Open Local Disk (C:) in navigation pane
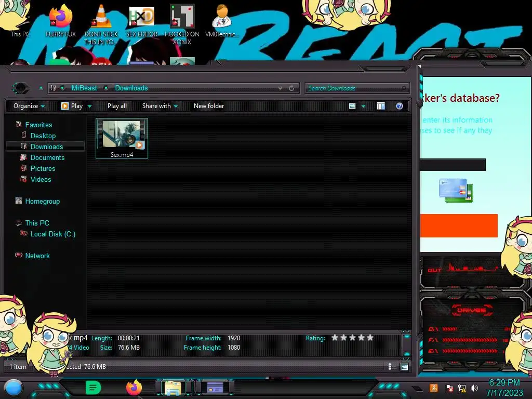This screenshot has height=399, width=532. pyautogui.click(x=52, y=234)
